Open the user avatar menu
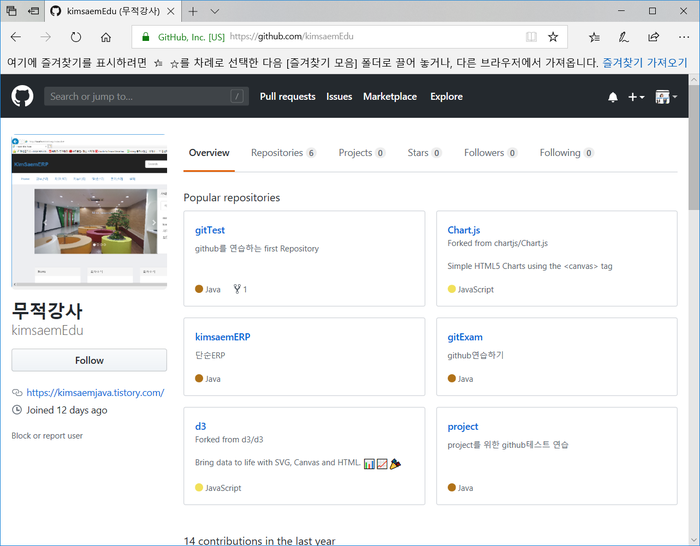Screen dimensions: 700x546 666,97
